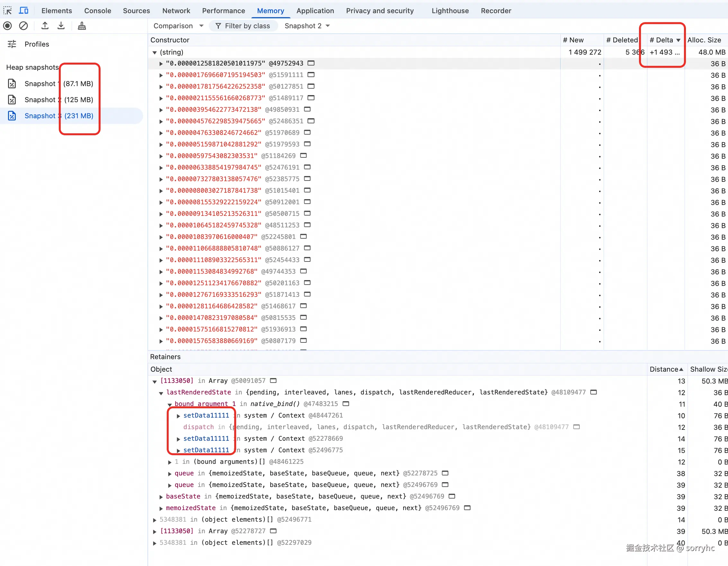Switch to the Performance tab
728x566 pixels.
click(x=223, y=11)
